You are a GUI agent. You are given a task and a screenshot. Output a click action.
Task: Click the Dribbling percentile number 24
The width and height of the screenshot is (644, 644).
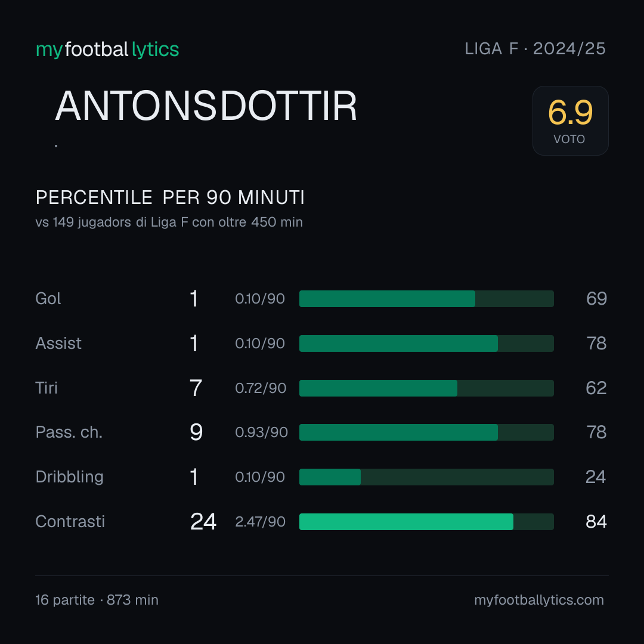pos(596,477)
